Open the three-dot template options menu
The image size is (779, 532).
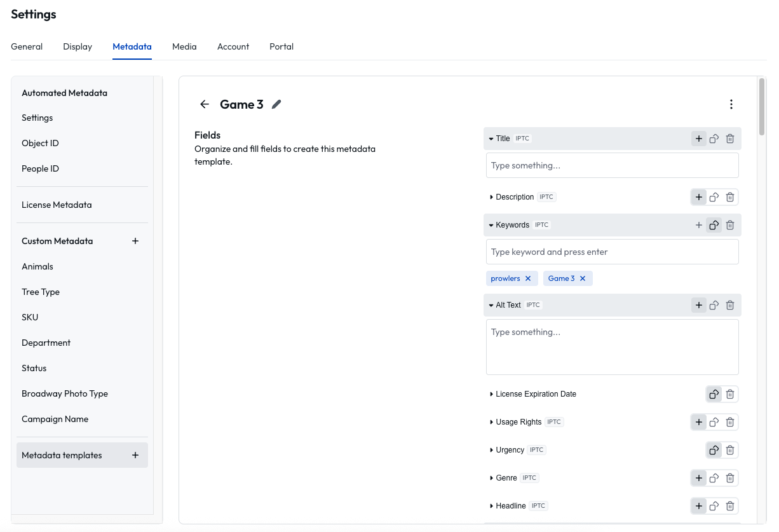(731, 104)
